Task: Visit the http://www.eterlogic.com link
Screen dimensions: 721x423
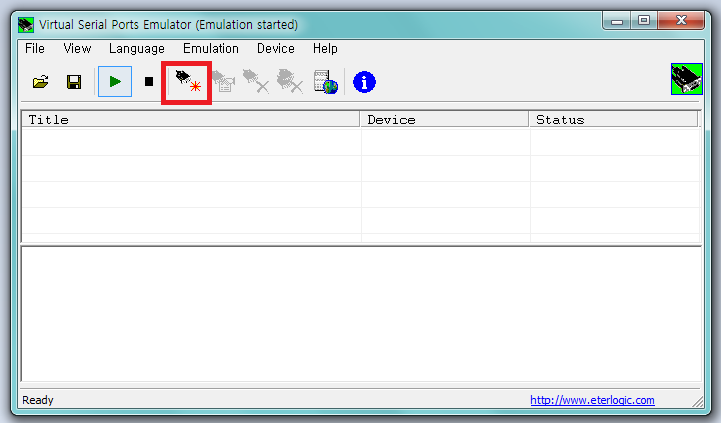Action: tap(592, 400)
